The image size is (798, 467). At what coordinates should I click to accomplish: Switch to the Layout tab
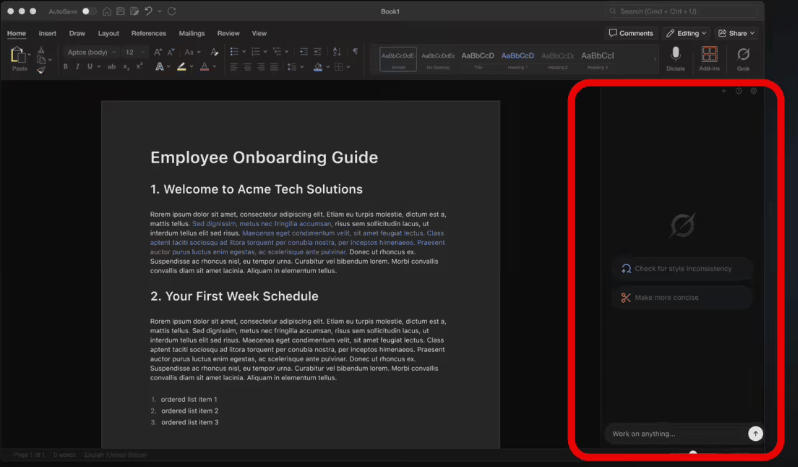[108, 33]
